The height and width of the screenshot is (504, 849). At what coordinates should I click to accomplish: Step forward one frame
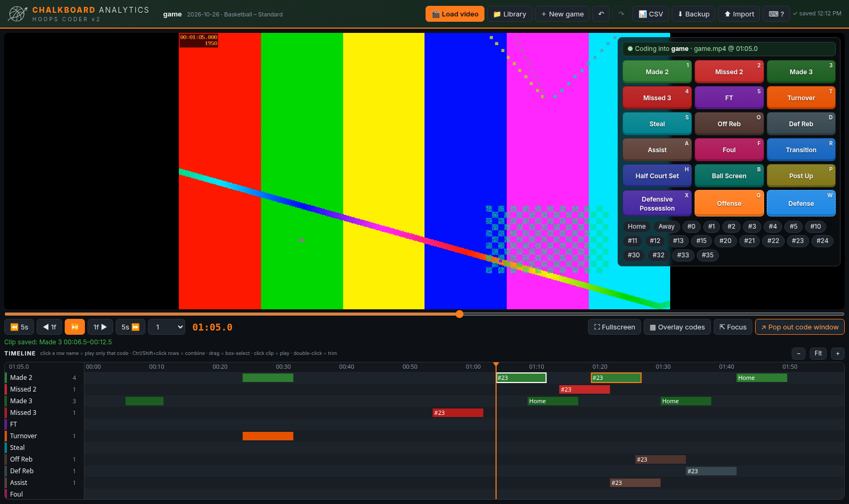click(x=100, y=327)
